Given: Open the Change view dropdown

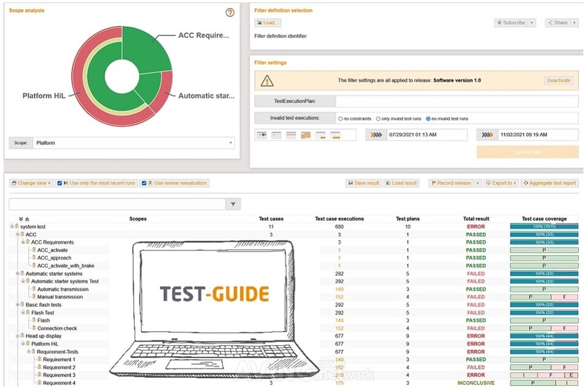Looking at the screenshot, I should tap(31, 183).
